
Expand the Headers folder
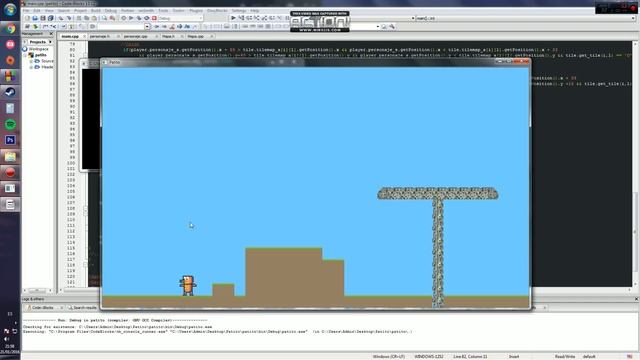31,67
